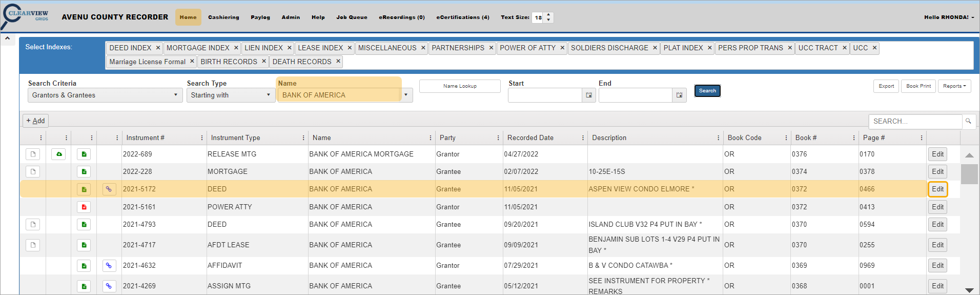Open the red document icon for 2021-5161
Screen dimensions: 980x295
pos(84,207)
